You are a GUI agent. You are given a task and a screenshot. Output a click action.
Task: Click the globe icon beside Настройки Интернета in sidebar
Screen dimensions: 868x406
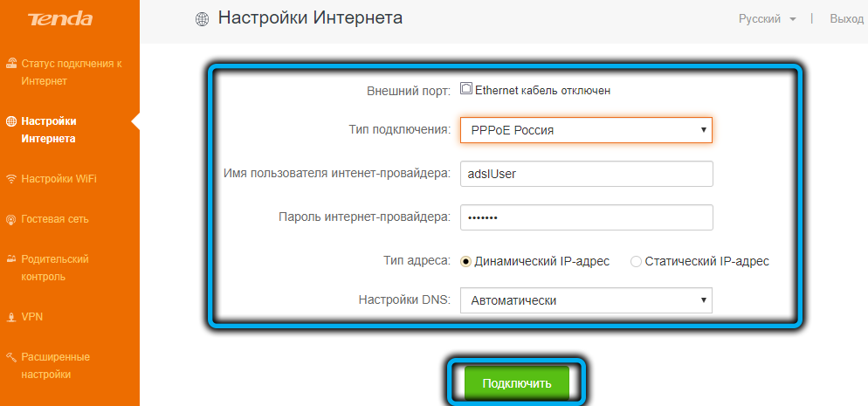11,121
